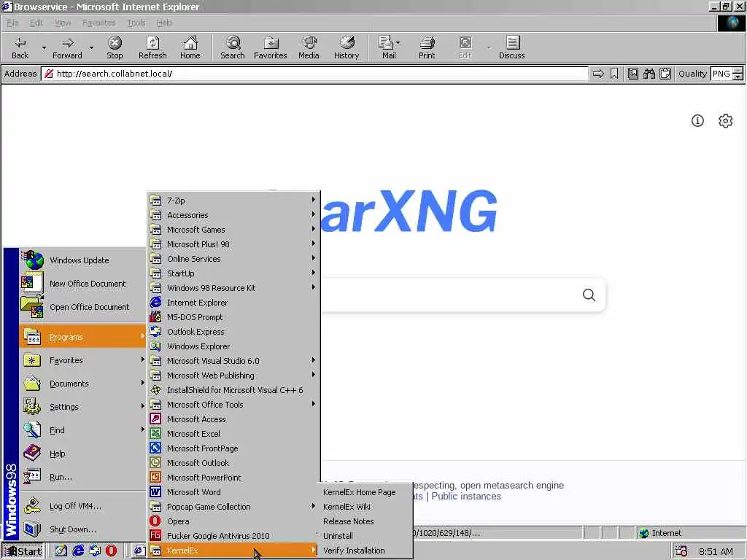Click the 8:51 AM system clock
This screenshot has width=747, height=560.
716,551
